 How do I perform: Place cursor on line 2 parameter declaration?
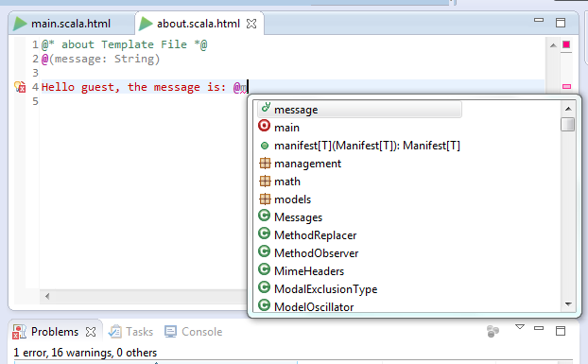point(100,59)
